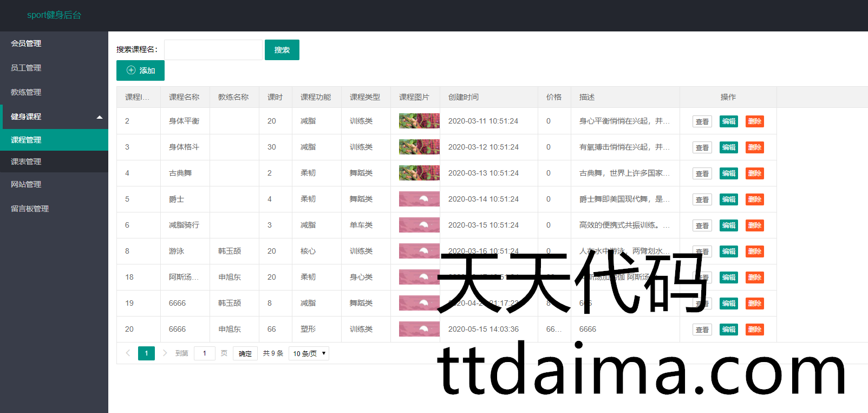Image resolution: width=868 pixels, height=413 pixels.
Task: Open 会员管理 in the sidebar
Action: tap(26, 43)
